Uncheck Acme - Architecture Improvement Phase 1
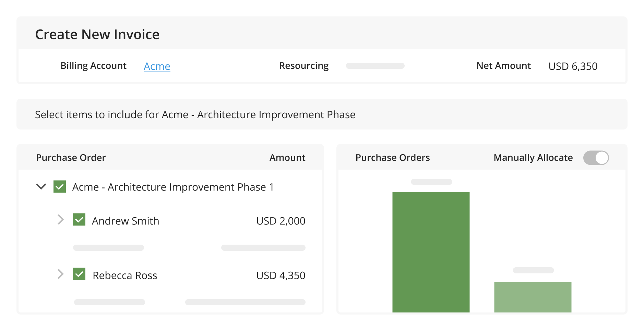This screenshot has height=332, width=644. [60, 187]
